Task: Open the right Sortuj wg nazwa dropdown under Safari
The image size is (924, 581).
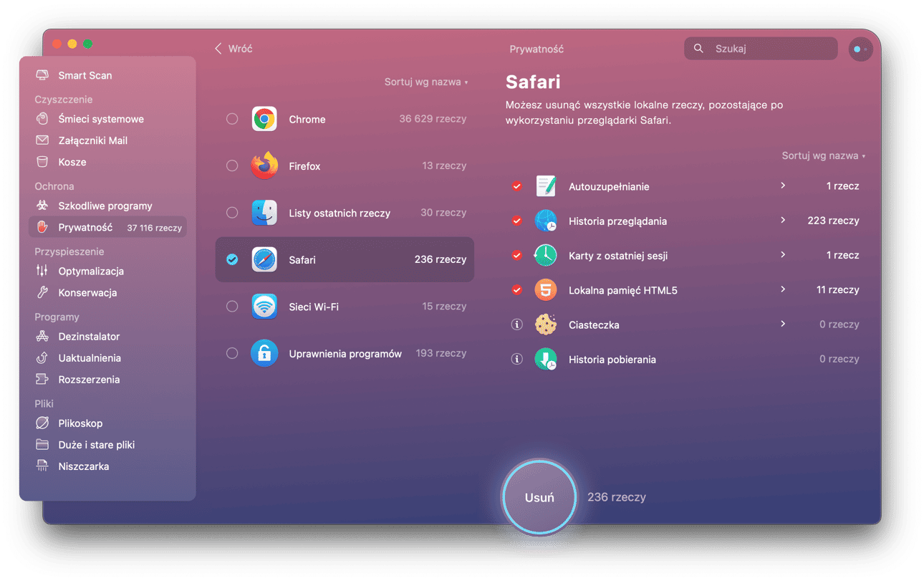Action: tap(824, 155)
